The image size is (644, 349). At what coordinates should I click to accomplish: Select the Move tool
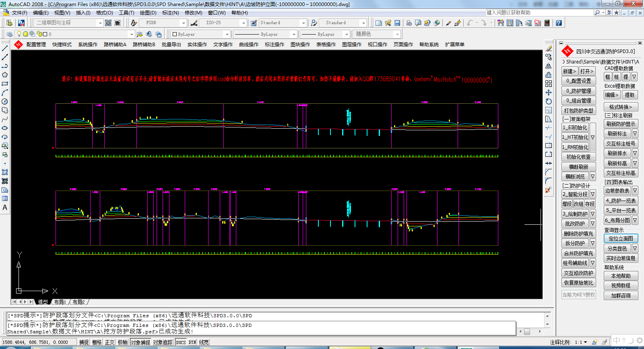point(549,92)
